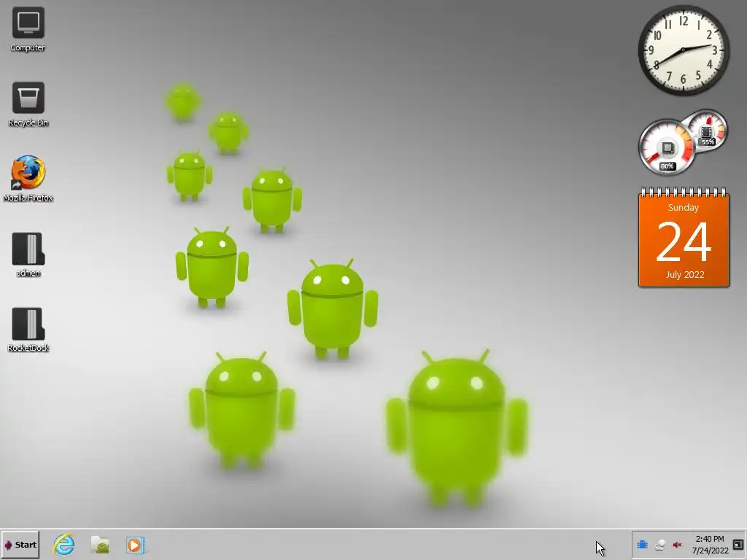Open the file explorer taskbar icon
This screenshot has width=747, height=560.
100,545
